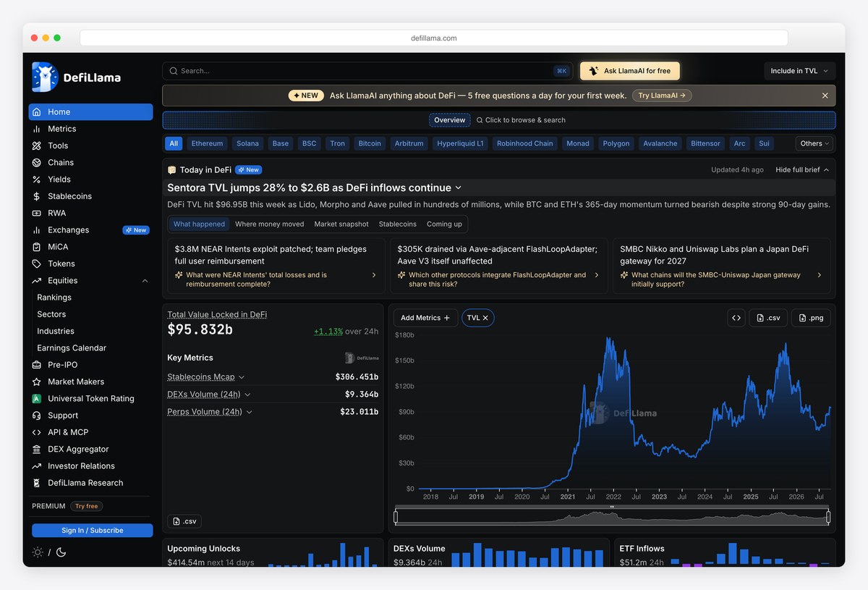Image resolution: width=868 pixels, height=590 pixels.
Task: Click the DefiLlama logo
Action: click(x=77, y=77)
